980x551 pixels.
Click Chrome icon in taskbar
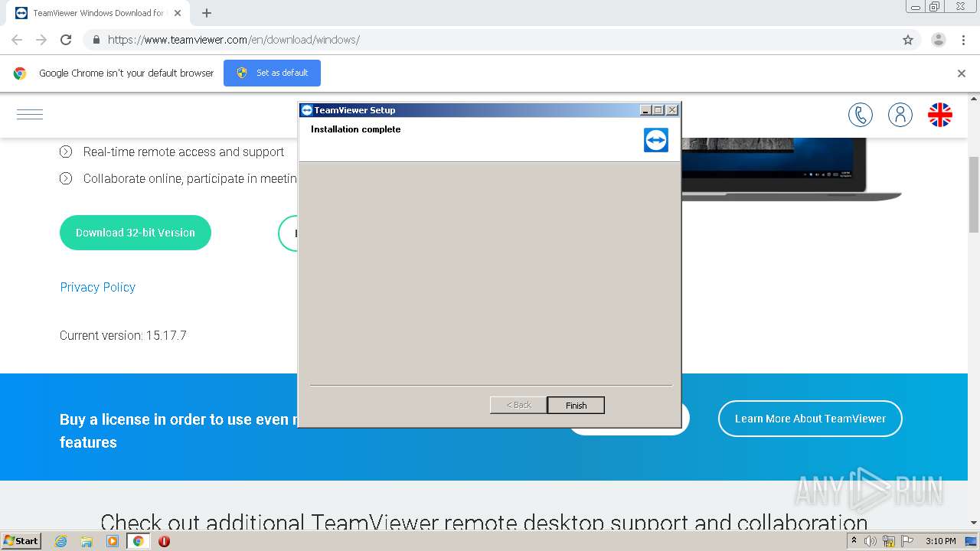138,541
